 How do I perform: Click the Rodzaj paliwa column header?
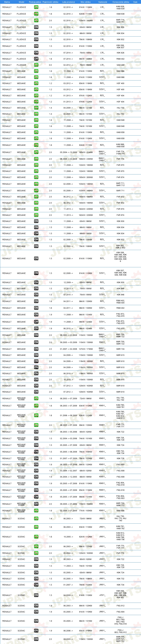35,2
